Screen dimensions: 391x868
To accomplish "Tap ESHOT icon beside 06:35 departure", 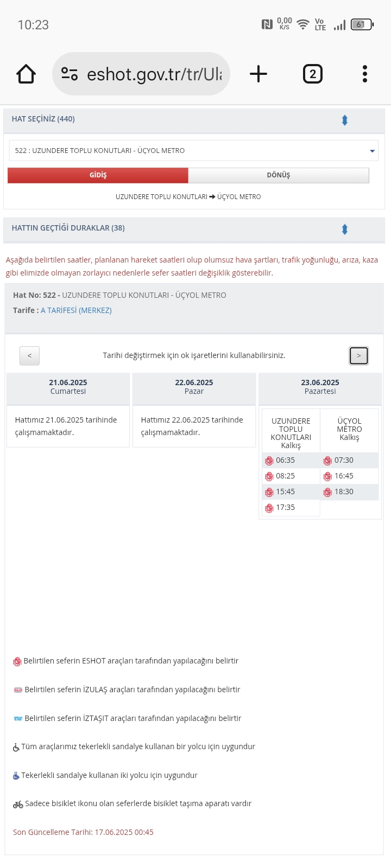I will (269, 461).
